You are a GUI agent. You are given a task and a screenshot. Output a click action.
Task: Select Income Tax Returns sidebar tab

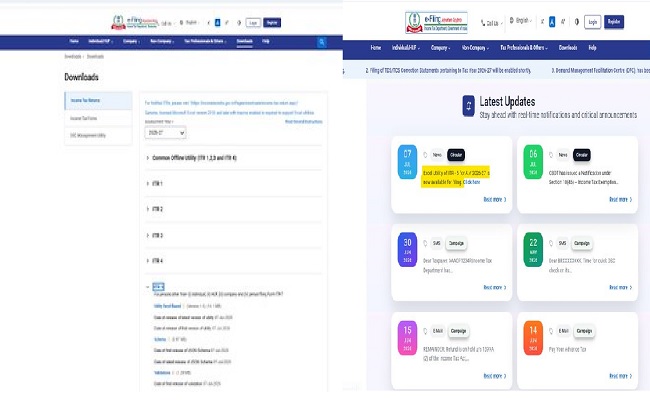coord(98,100)
